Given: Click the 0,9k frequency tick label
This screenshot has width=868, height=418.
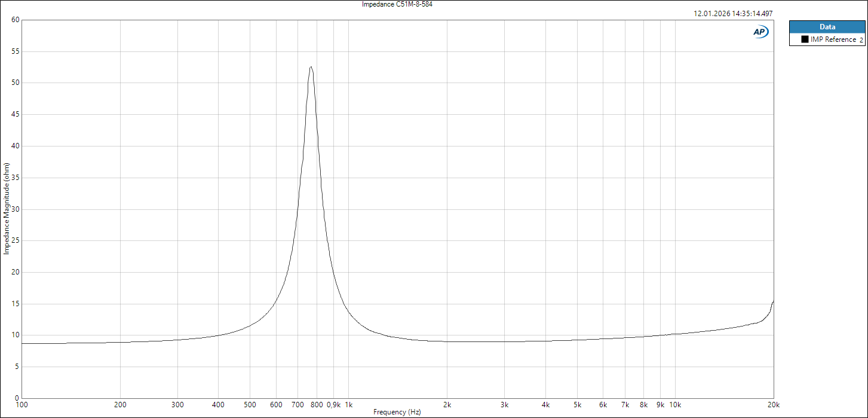Looking at the screenshot, I should pos(334,405).
